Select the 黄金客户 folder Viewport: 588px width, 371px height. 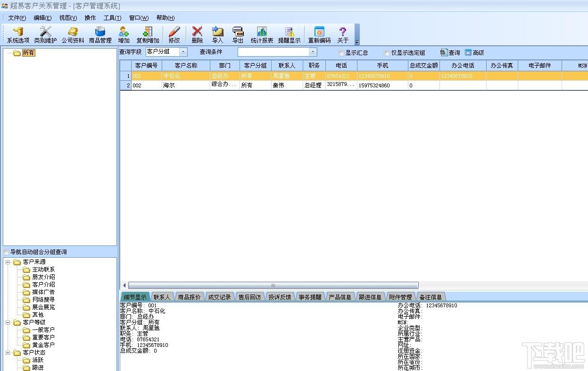pos(43,345)
